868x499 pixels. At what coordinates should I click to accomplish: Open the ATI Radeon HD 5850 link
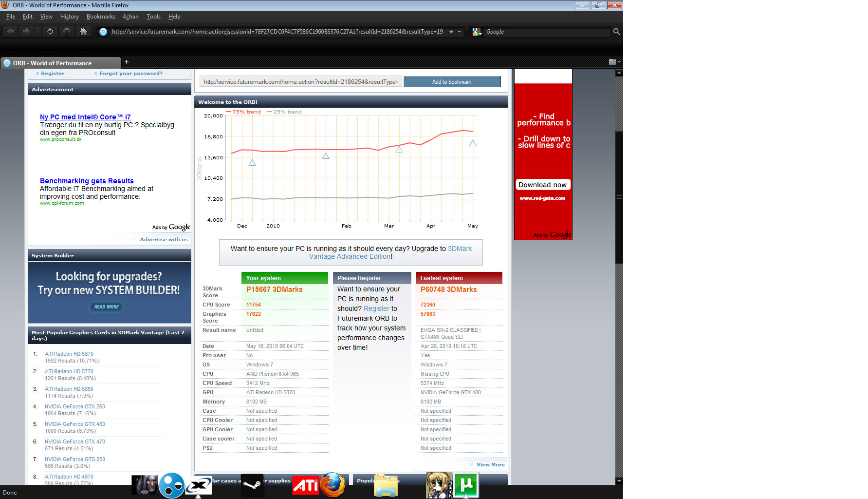click(x=69, y=389)
